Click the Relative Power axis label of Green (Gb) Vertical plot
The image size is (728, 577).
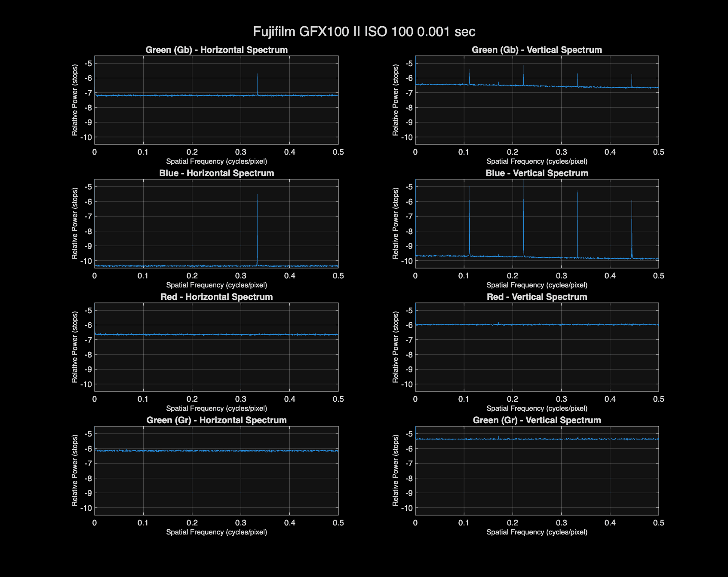tap(396, 100)
